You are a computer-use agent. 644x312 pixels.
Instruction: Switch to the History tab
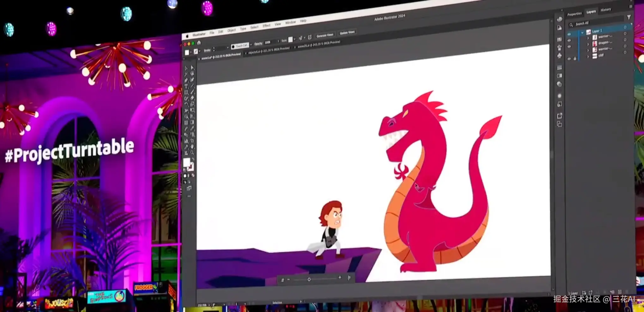(605, 10)
